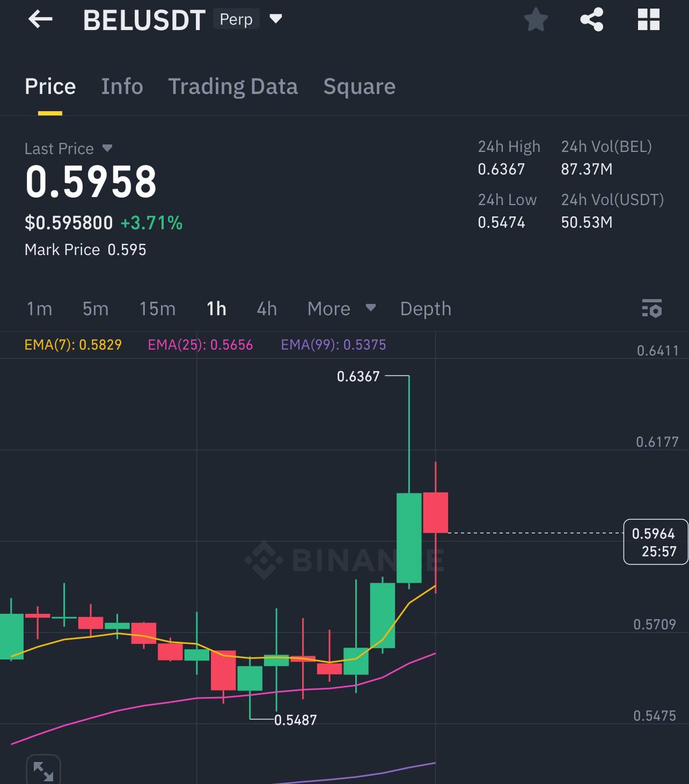Select the 1m timeframe

pos(39,309)
